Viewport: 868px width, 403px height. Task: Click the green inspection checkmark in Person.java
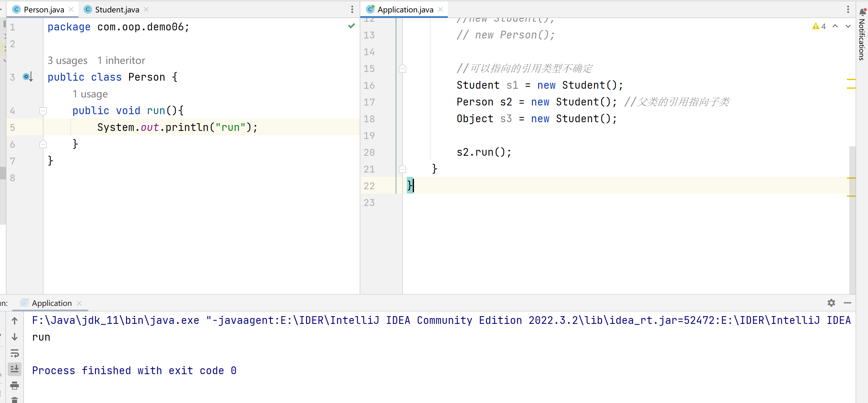351,26
